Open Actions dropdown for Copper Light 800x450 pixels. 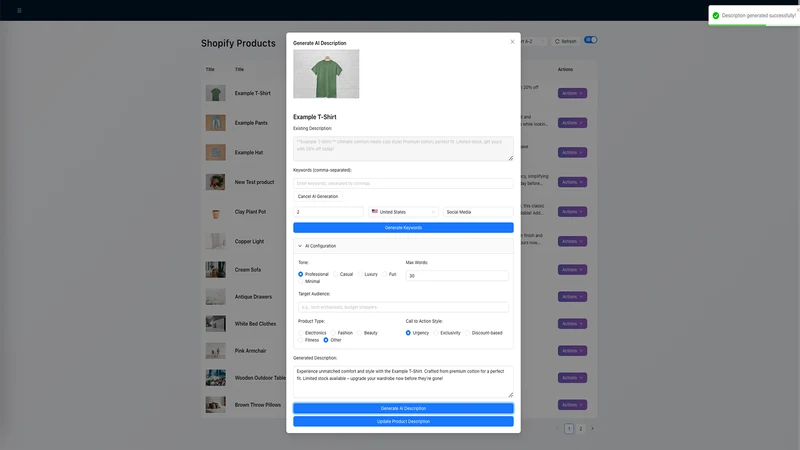(x=572, y=241)
